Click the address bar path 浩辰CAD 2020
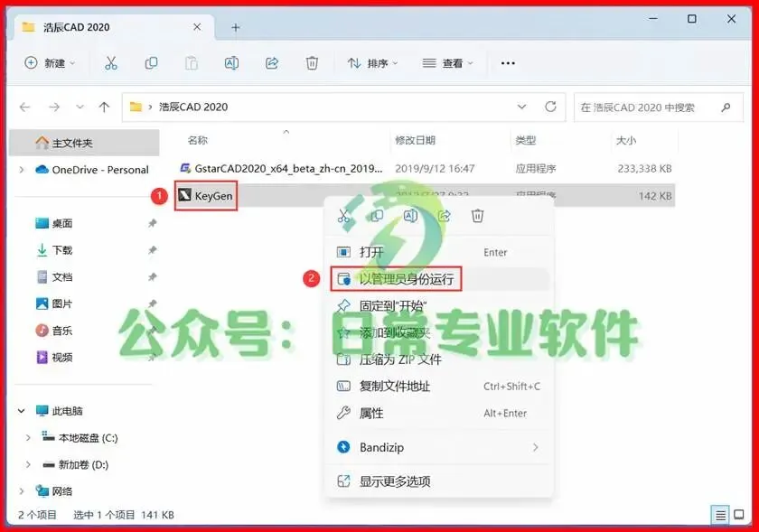The height and width of the screenshot is (532, 759). [193, 107]
